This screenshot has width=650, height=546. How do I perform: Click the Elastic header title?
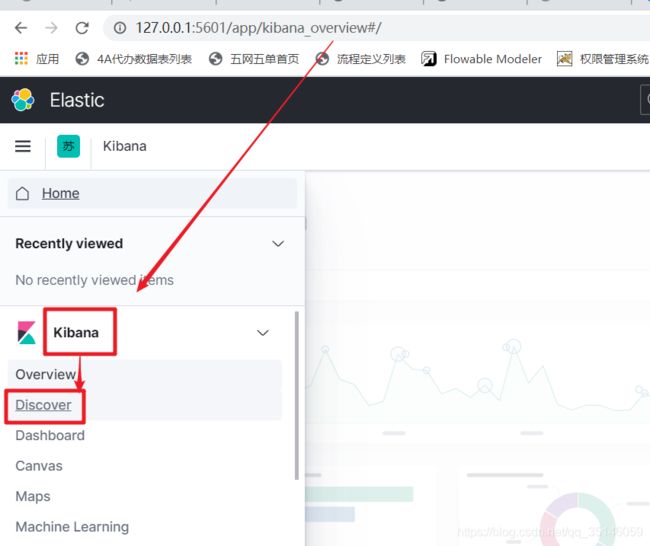(77, 100)
